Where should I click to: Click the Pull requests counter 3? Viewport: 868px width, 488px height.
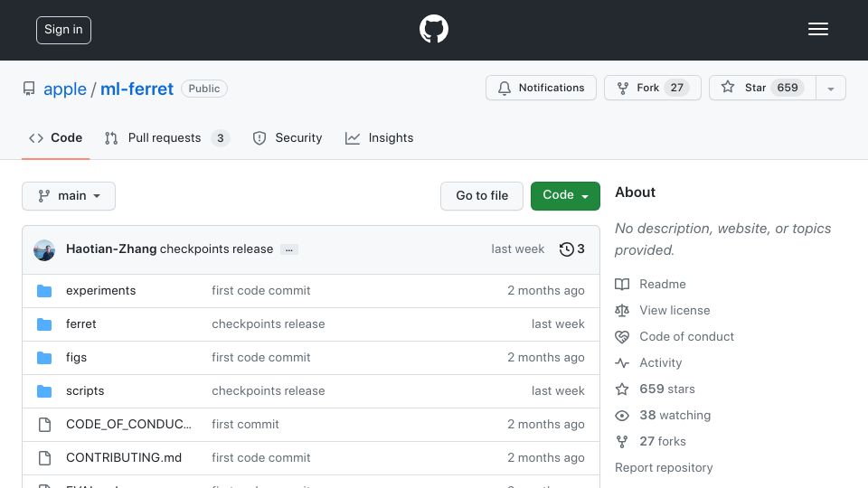click(x=221, y=138)
